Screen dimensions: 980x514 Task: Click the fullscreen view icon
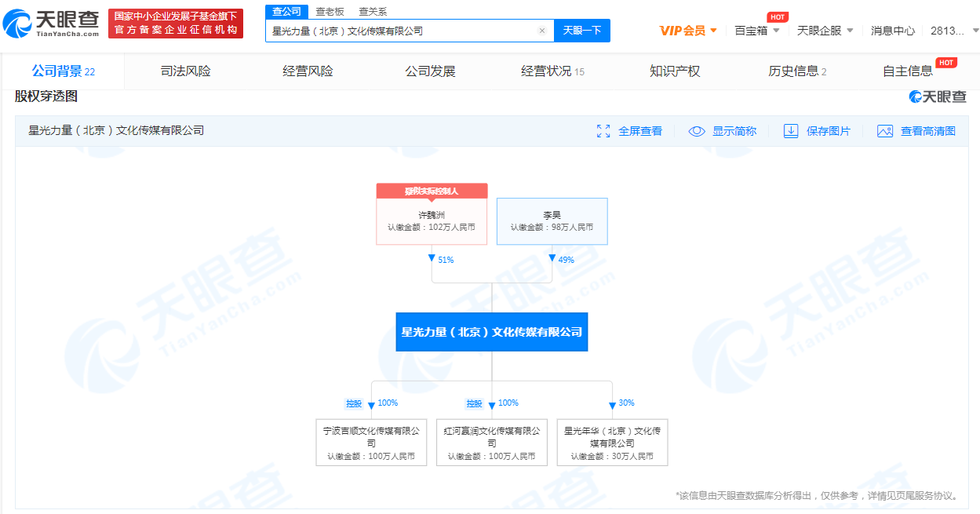pos(603,131)
